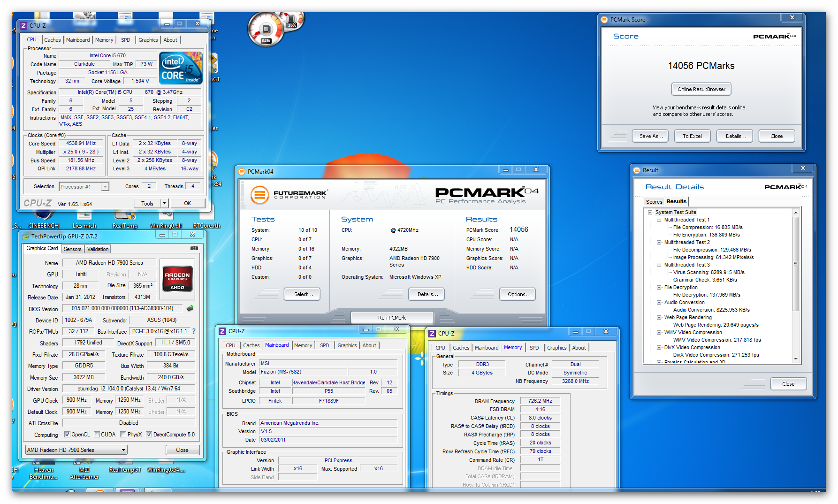Open the Tools dropdown arrow in CPU-Z

pos(164,203)
